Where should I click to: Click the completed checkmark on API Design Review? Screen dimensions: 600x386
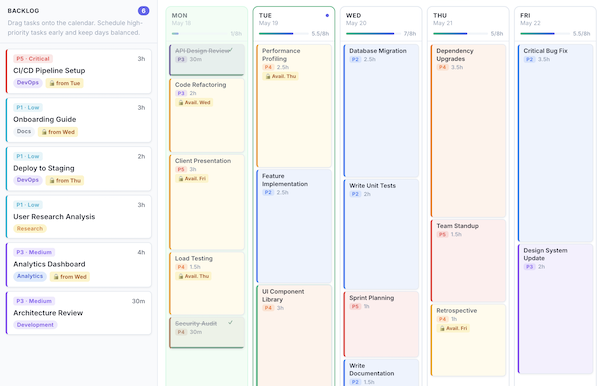[230, 50]
